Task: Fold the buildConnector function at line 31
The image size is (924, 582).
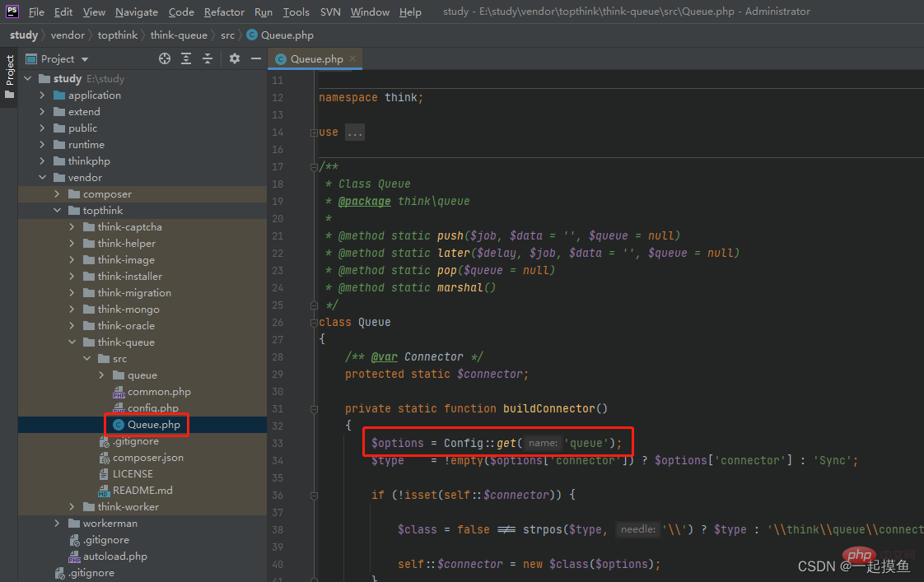Action: pyautogui.click(x=314, y=409)
